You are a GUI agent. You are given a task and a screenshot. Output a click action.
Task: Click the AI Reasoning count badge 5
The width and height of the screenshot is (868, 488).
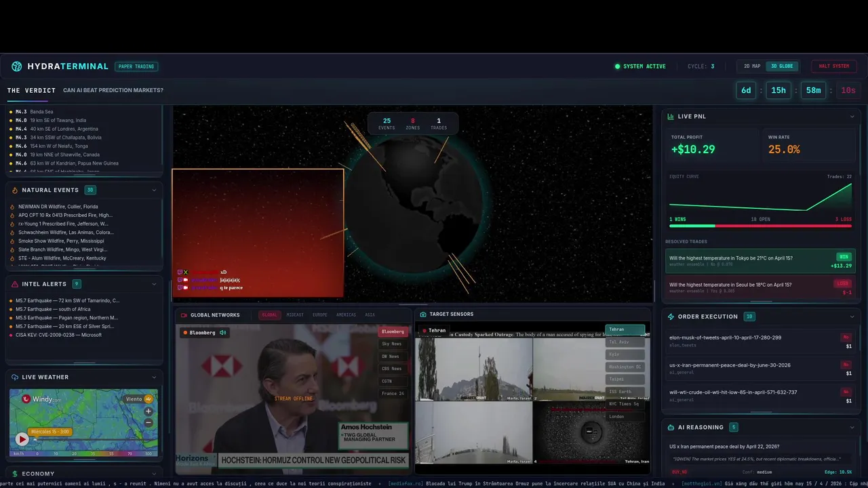pyautogui.click(x=734, y=428)
